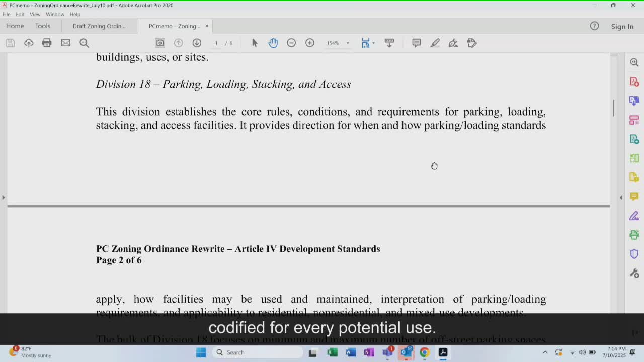
Task: Open the Organize Pages tool in right pane
Action: 634,120
